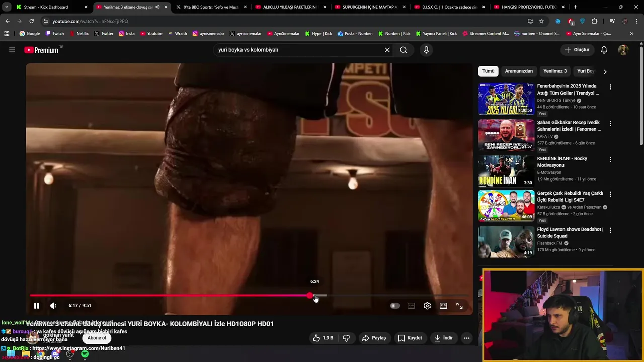
Task: Like the video thumbs up 1,9 B
Action: (x=323, y=338)
